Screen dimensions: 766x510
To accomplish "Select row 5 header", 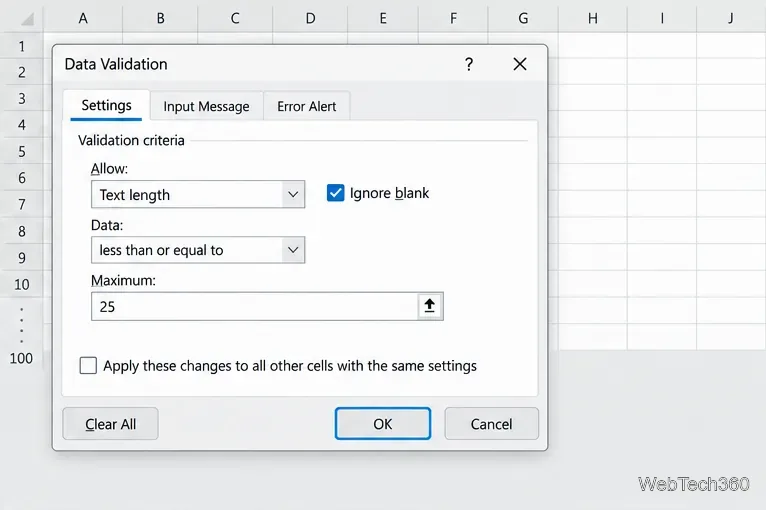I will [22, 151].
